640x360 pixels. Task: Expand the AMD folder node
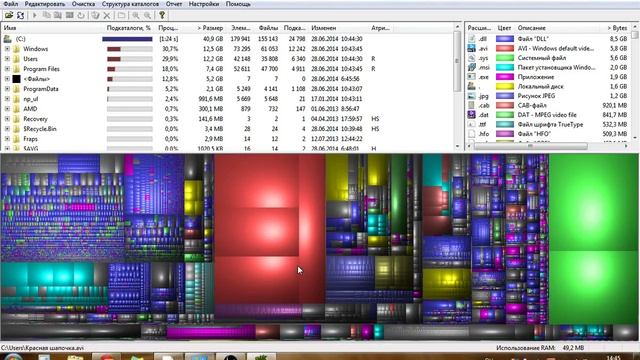(x=7, y=109)
